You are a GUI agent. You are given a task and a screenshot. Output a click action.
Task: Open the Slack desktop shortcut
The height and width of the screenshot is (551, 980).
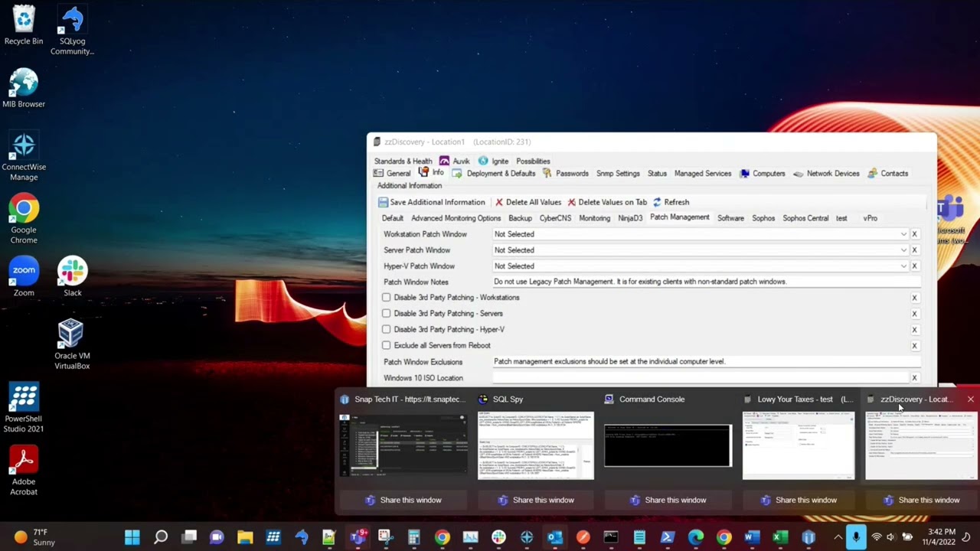(x=72, y=277)
